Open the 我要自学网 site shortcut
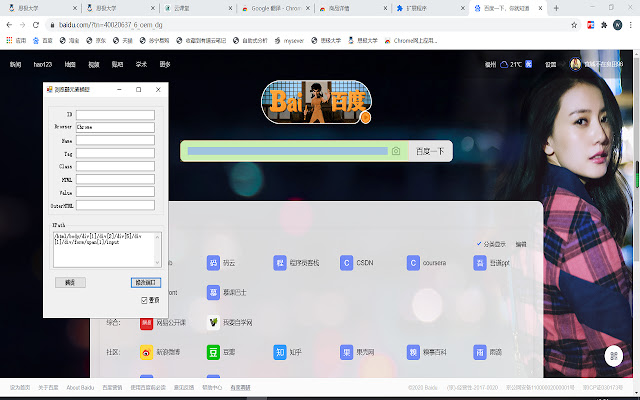 [x=229, y=322]
